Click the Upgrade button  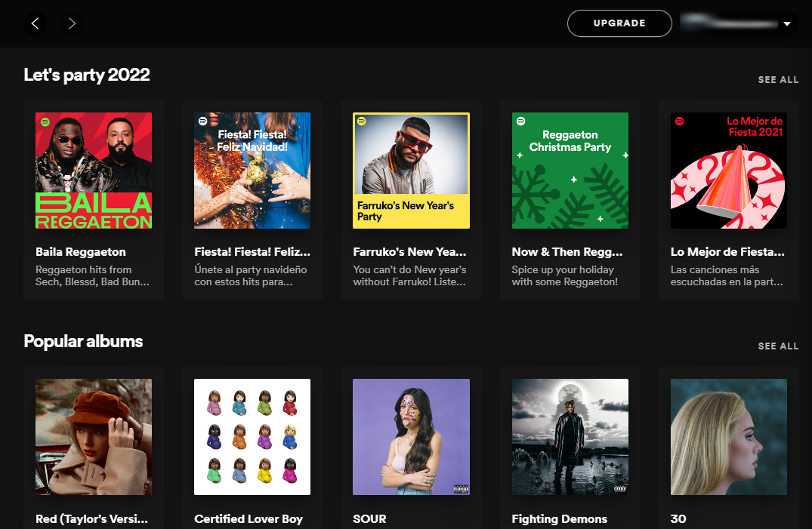pyautogui.click(x=619, y=23)
